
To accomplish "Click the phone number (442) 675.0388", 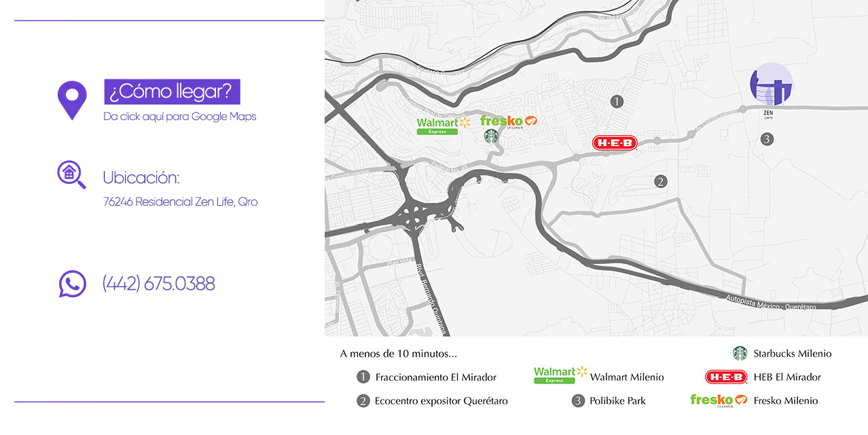I will coord(158,284).
